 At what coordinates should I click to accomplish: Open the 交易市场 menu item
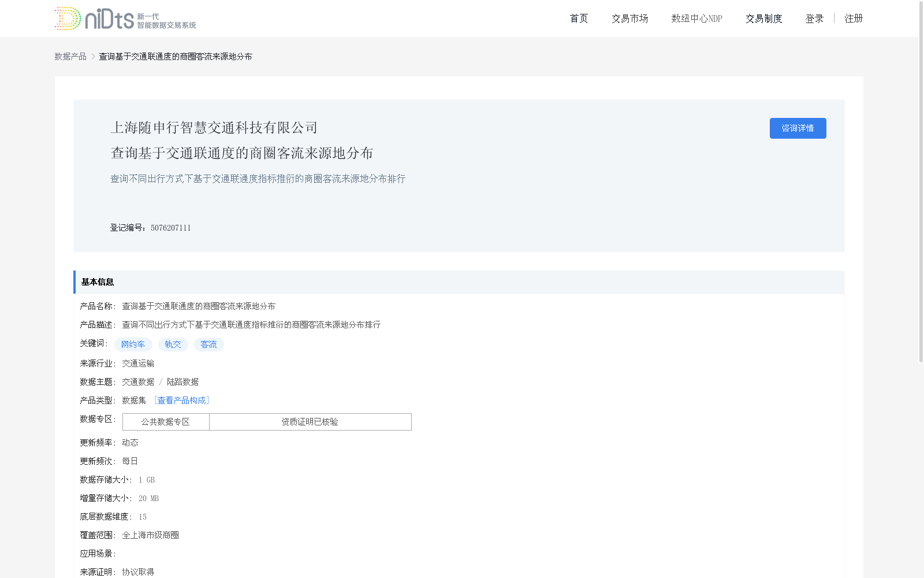point(629,18)
